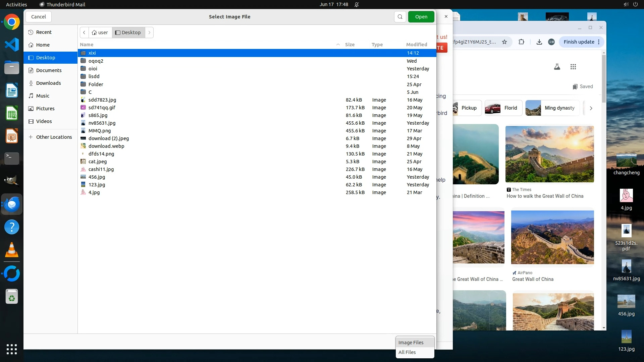This screenshot has height=362, width=644.
Task: Click the search icon in dialog header
Action: pyautogui.click(x=400, y=17)
